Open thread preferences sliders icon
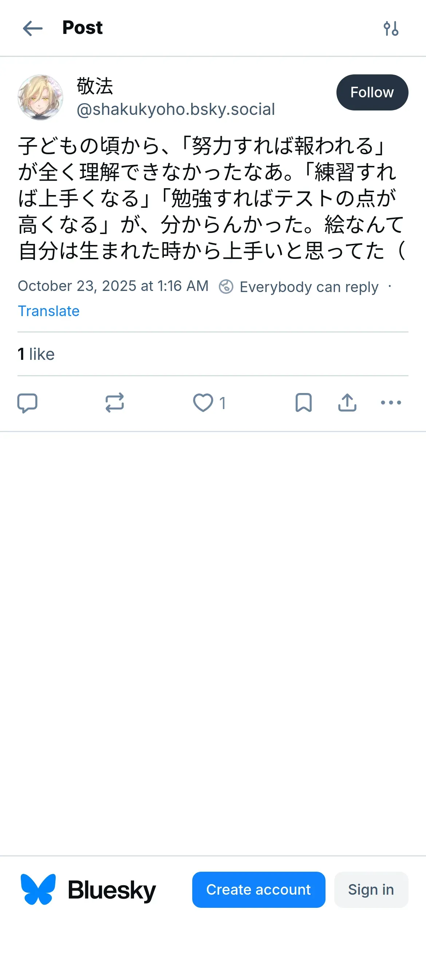This screenshot has width=426, height=980. [391, 28]
